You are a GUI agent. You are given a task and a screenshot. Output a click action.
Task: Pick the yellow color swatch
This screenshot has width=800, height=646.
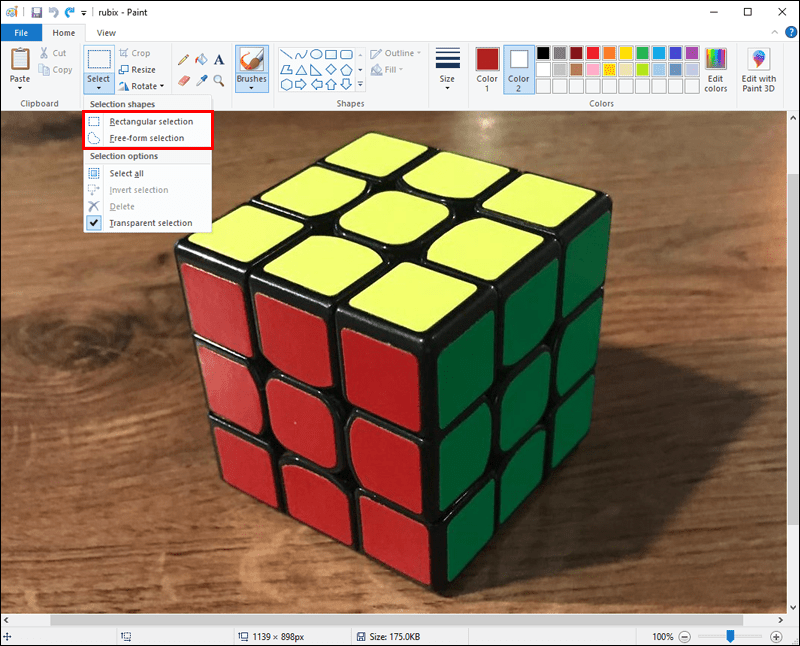[626, 53]
